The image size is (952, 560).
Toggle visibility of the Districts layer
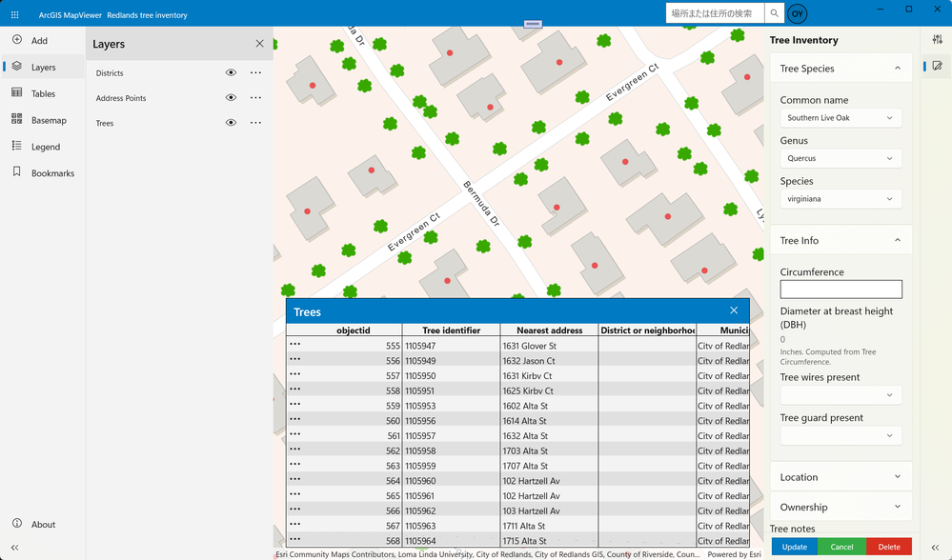click(231, 72)
